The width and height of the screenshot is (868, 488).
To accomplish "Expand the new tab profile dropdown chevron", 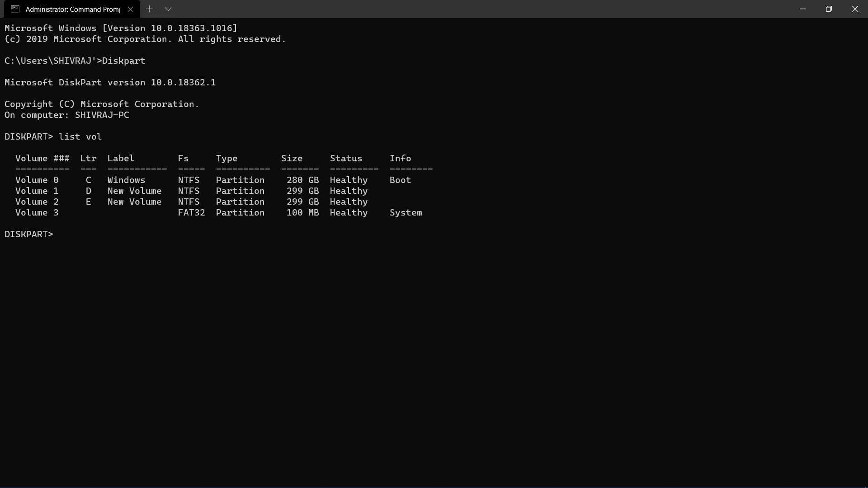I will pos(168,9).
